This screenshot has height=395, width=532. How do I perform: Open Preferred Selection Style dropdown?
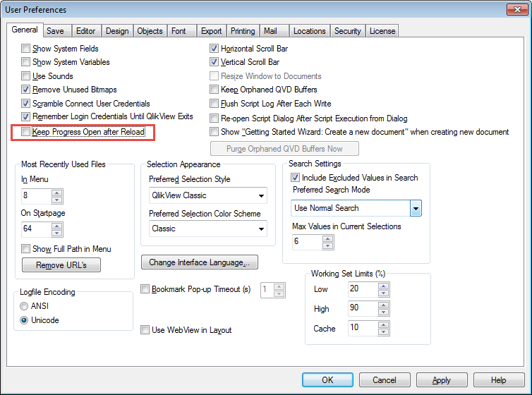[x=207, y=195]
